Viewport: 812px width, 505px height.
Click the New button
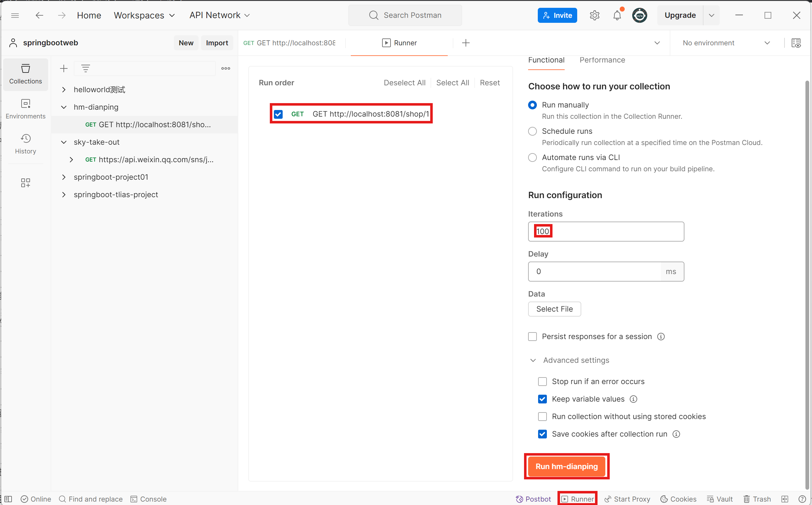[186, 43]
